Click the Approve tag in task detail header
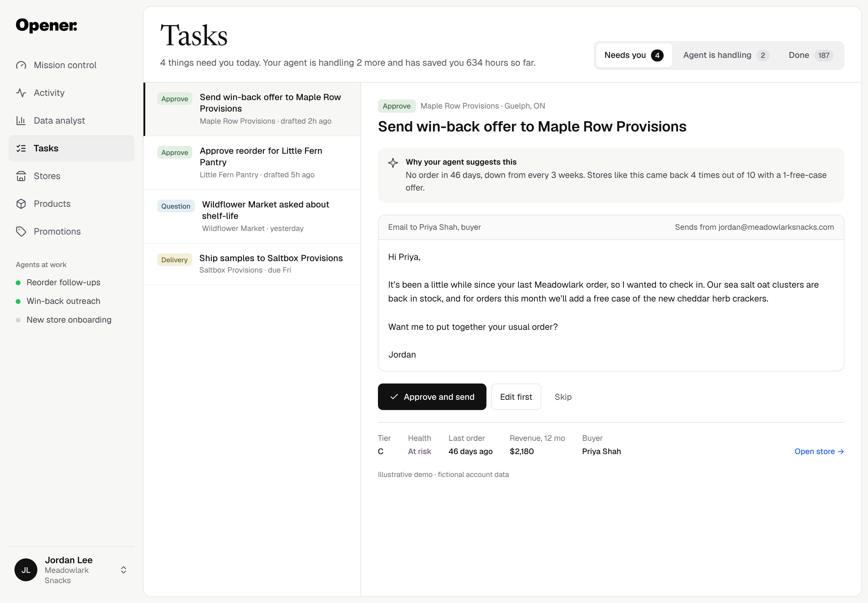The height and width of the screenshot is (603, 868). click(396, 106)
